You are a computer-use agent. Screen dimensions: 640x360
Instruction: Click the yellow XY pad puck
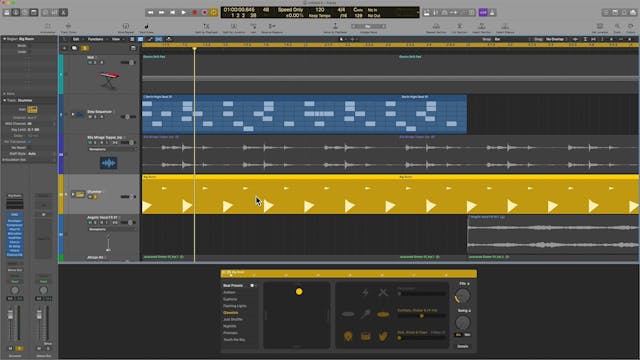[299, 291]
